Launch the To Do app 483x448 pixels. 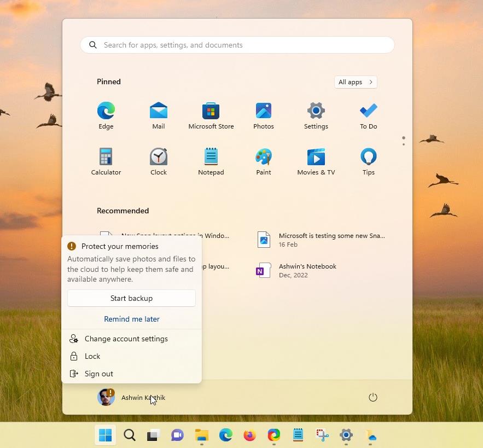pos(369,115)
